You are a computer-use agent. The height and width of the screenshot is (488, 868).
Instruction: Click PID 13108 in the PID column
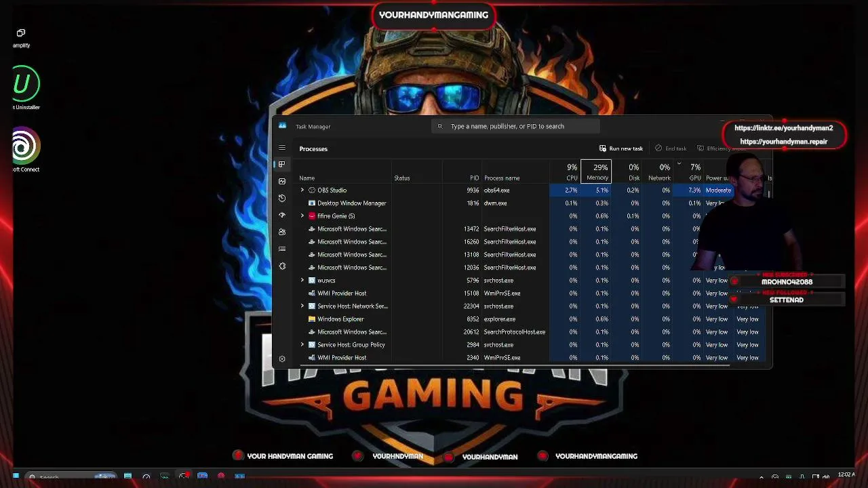471,254
